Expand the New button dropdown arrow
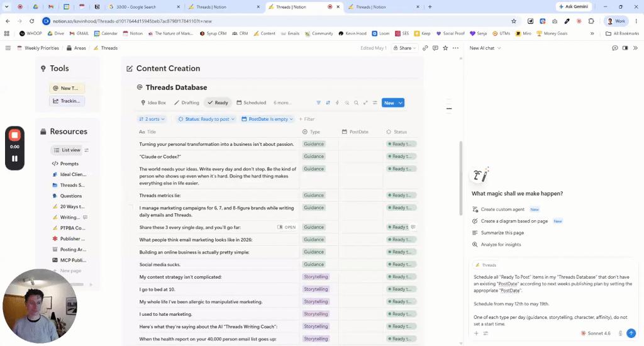The width and height of the screenshot is (644, 346). pos(401,103)
